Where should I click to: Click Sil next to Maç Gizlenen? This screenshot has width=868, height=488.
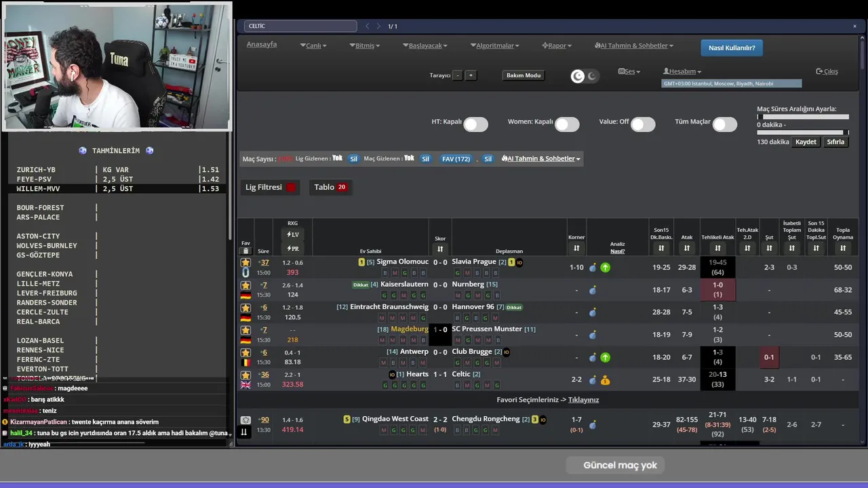(425, 159)
